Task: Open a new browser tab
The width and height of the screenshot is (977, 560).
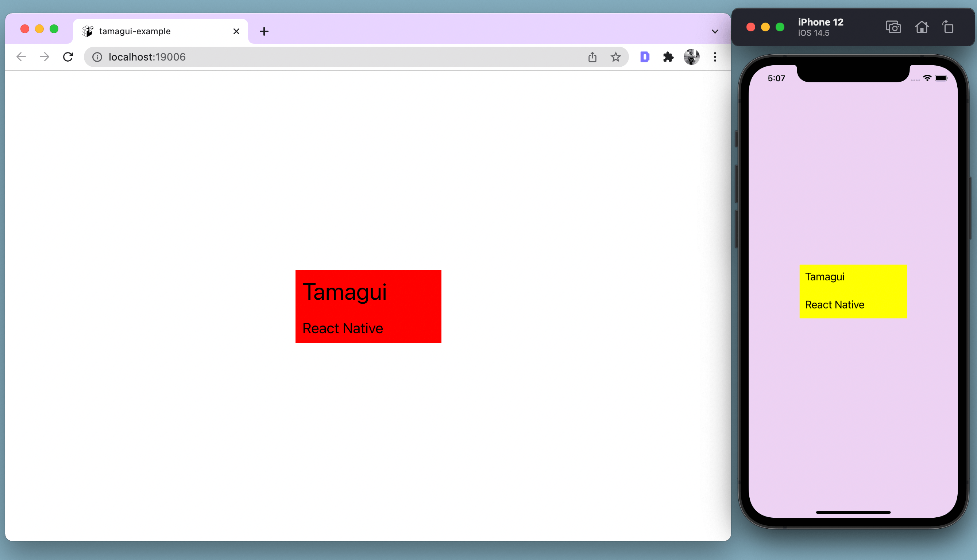Action: click(264, 32)
